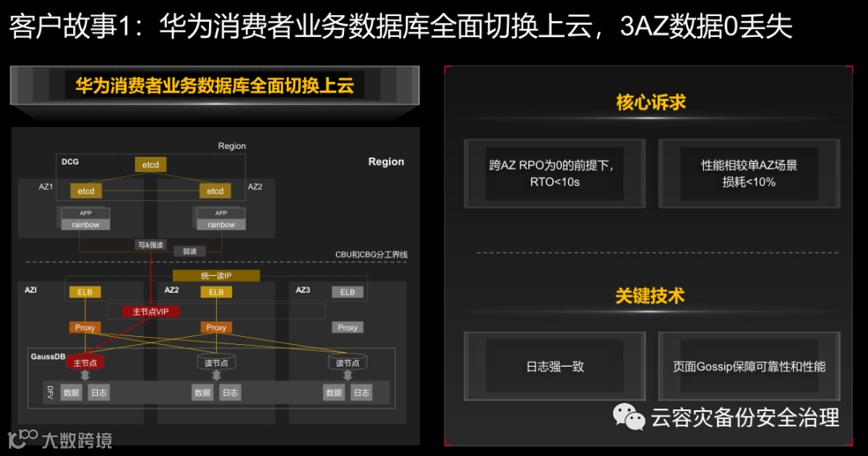The width and height of the screenshot is (868, 456).
Task: Select the DCG label
Action: tap(70, 162)
